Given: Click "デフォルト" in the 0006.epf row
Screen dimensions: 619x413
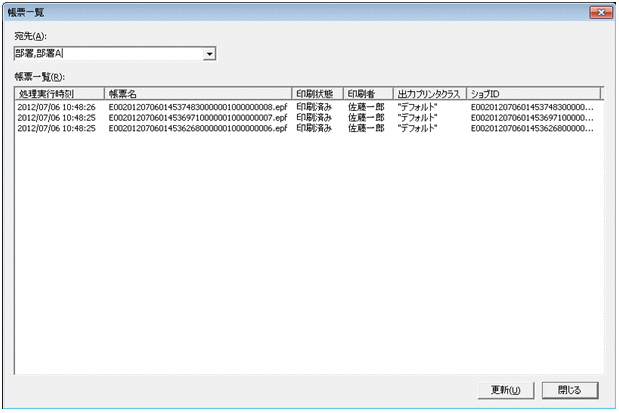Looking at the screenshot, I should click(x=417, y=128).
